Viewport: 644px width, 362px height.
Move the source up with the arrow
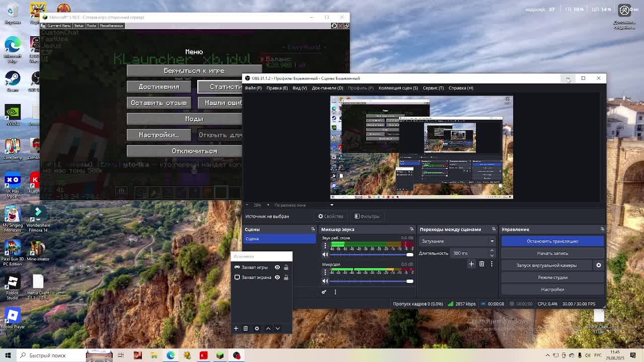click(x=268, y=328)
